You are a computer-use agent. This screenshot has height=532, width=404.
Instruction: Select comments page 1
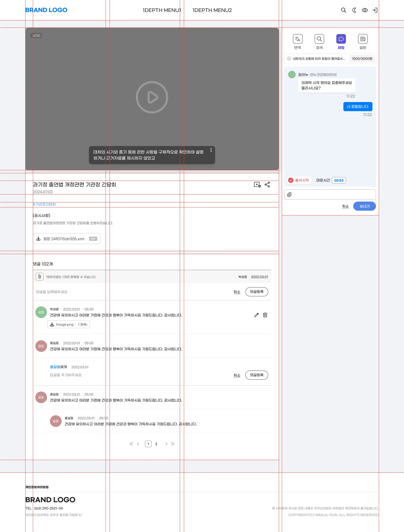pyautogui.click(x=148, y=444)
